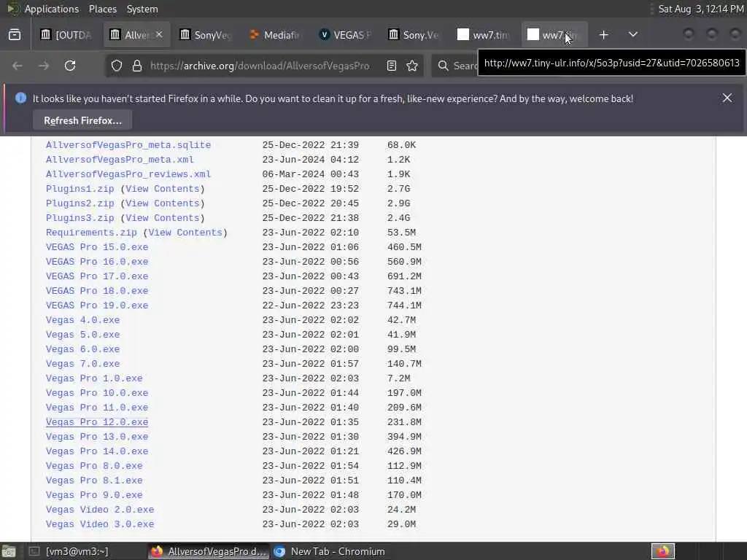View Contents of Plugins1.zip
The width and height of the screenshot is (747, 560).
pyautogui.click(x=163, y=189)
